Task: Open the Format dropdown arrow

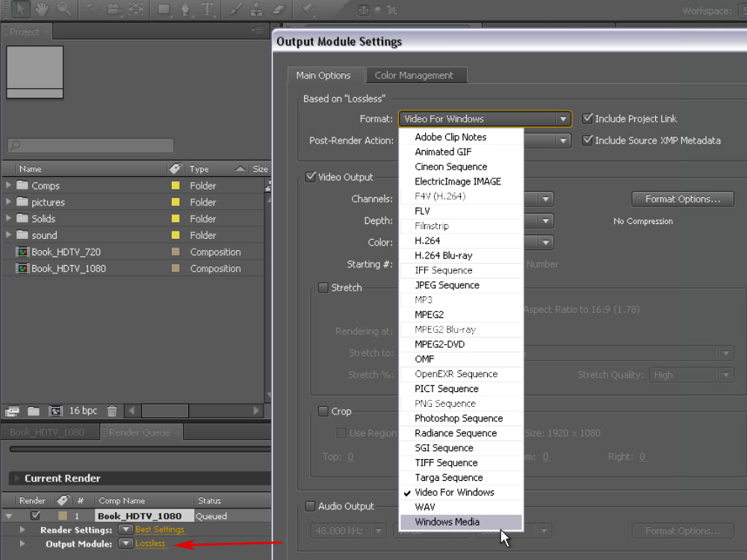Action: point(563,119)
